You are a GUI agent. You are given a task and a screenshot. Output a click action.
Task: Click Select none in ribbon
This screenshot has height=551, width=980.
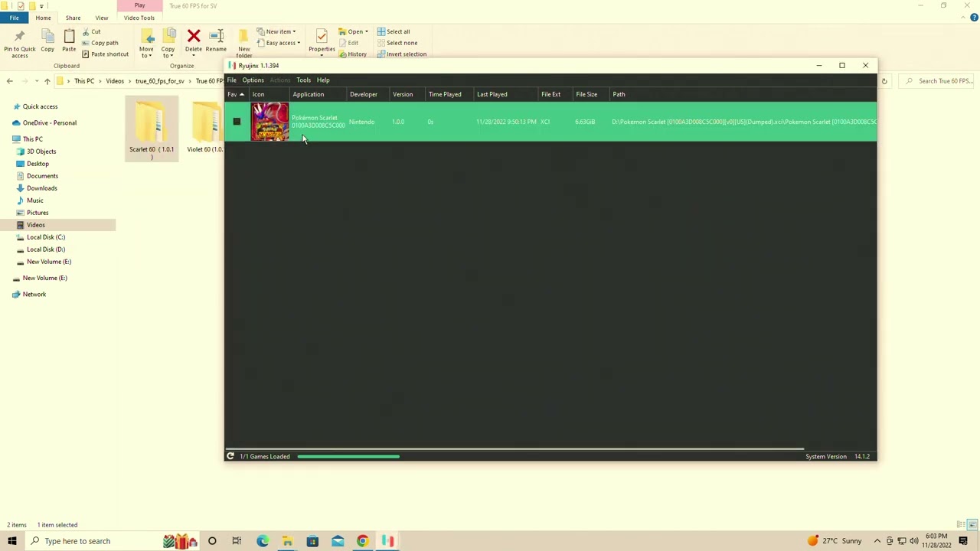[397, 43]
